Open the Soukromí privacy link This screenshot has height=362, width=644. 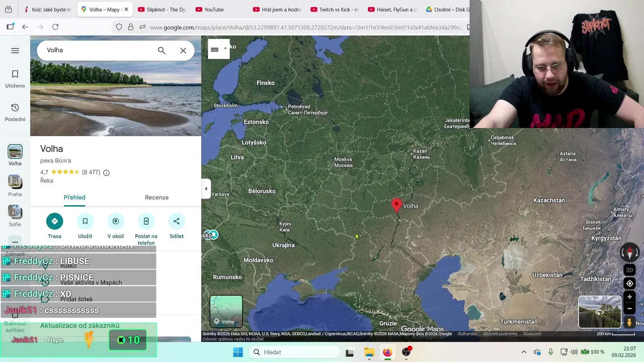[532, 334]
